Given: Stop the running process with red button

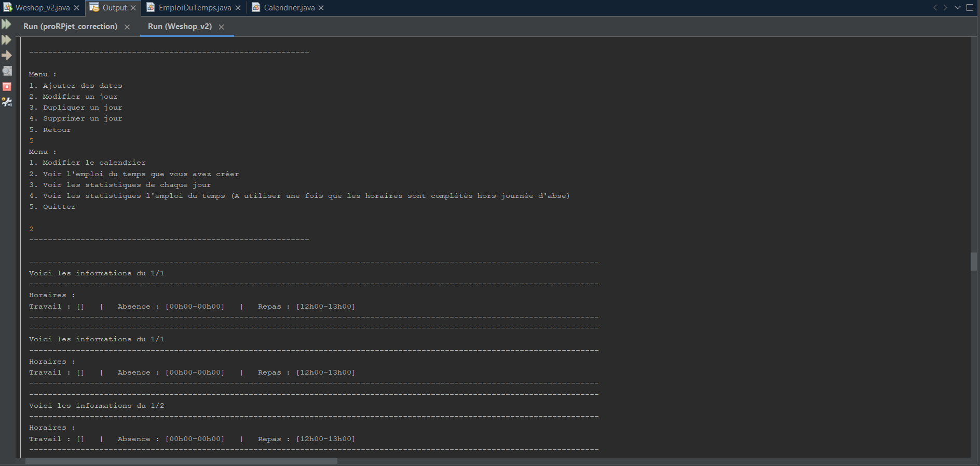Looking at the screenshot, I should [7, 87].
